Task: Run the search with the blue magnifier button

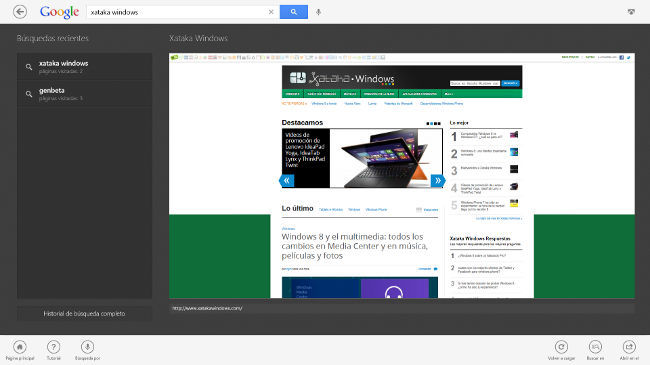Action: click(294, 12)
